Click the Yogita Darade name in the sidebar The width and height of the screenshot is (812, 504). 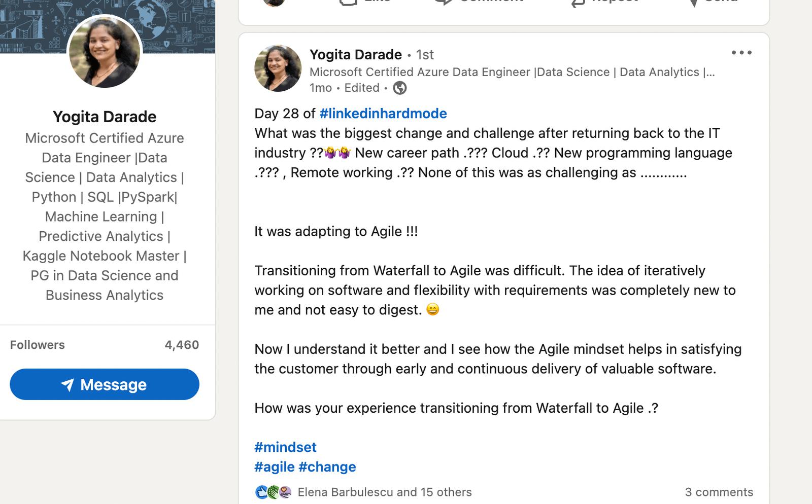105,117
